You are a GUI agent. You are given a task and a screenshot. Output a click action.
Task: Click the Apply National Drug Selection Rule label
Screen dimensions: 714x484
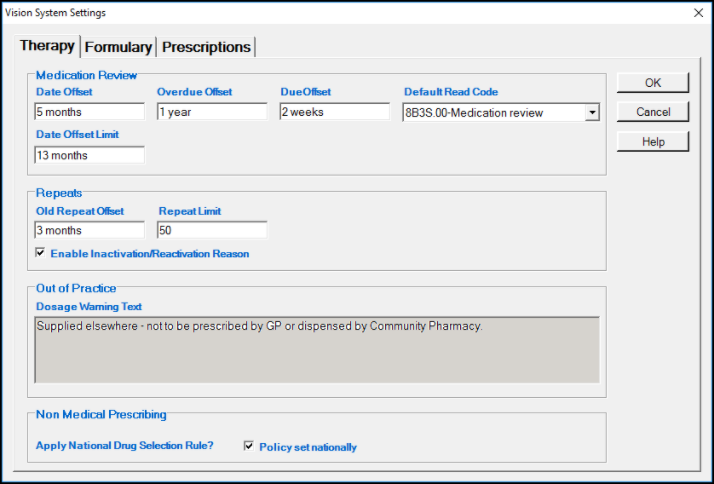pyautogui.click(x=125, y=446)
